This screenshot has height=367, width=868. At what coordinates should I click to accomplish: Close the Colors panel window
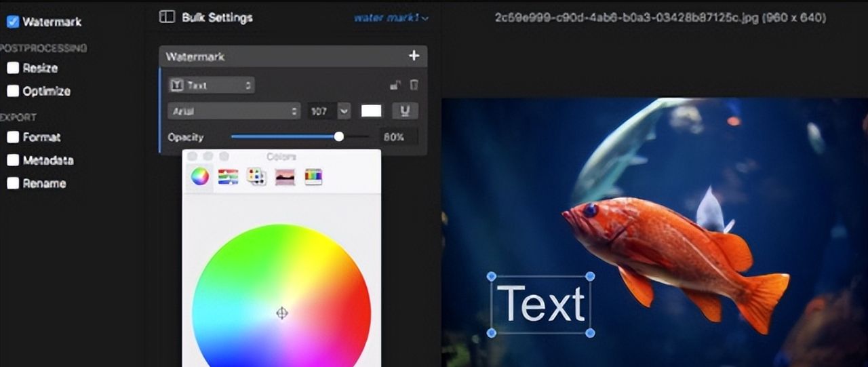coord(193,157)
